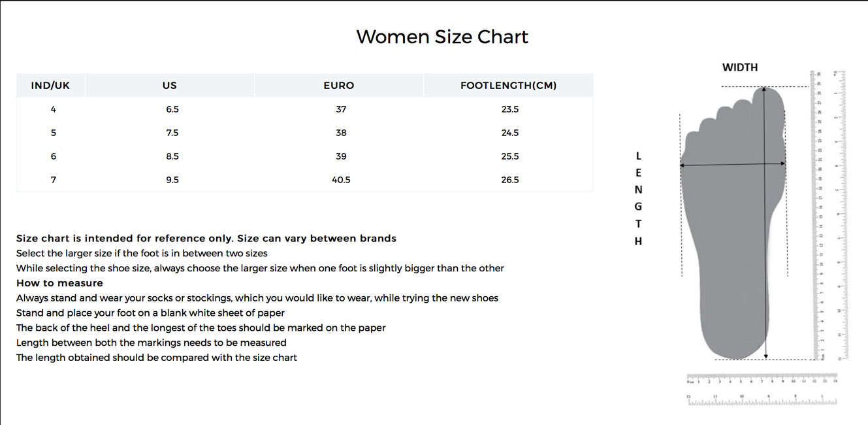The image size is (868, 425).
Task: Click the 'Select the larger size' instruction line
Action: (142, 253)
